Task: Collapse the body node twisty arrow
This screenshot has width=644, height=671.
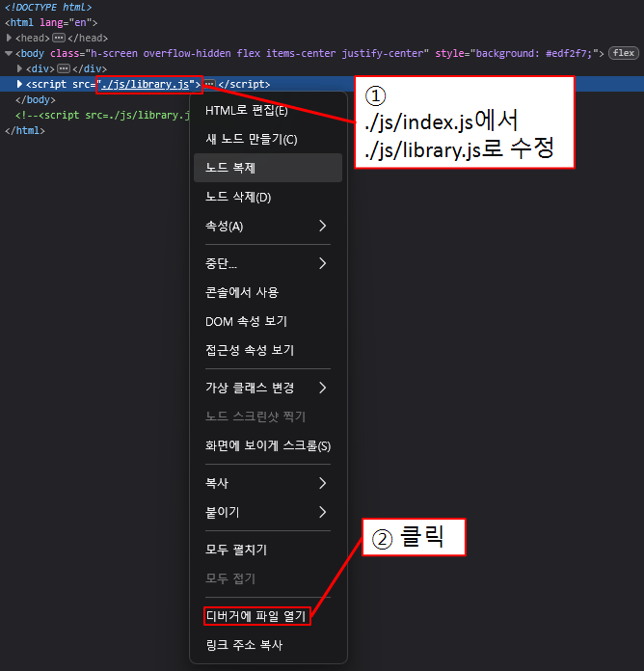Action: coord(8,53)
